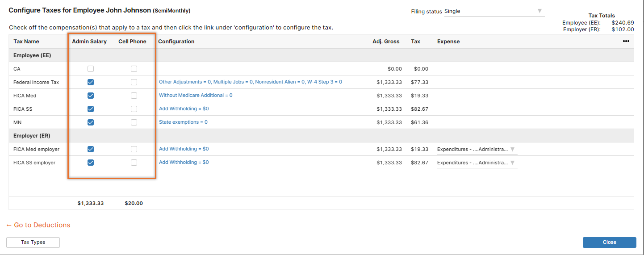Select the Employer (ER) group row
This screenshot has height=255, width=644.
pyautogui.click(x=321, y=136)
